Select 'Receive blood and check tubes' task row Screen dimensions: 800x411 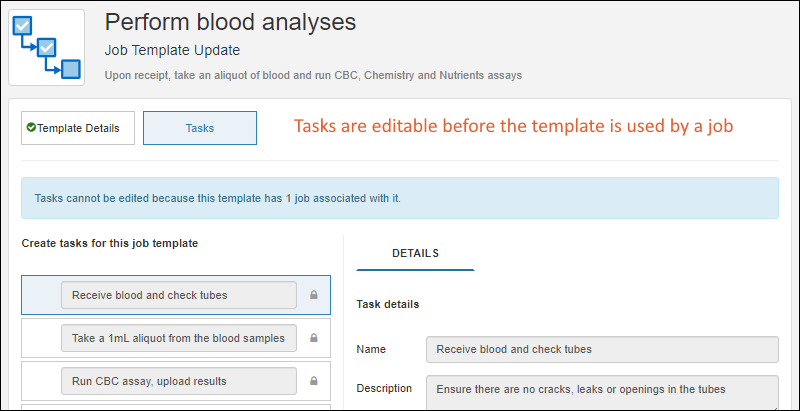(178, 295)
